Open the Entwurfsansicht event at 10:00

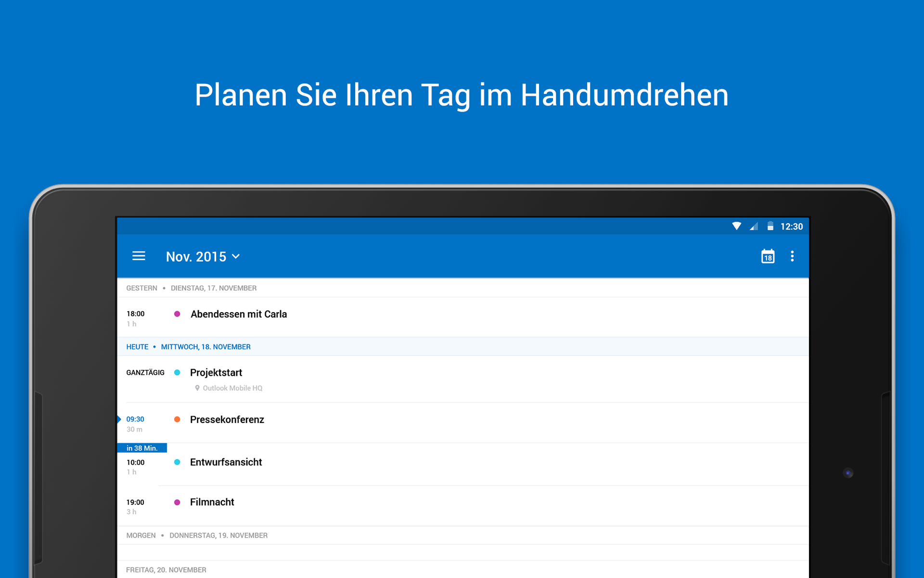(x=226, y=462)
